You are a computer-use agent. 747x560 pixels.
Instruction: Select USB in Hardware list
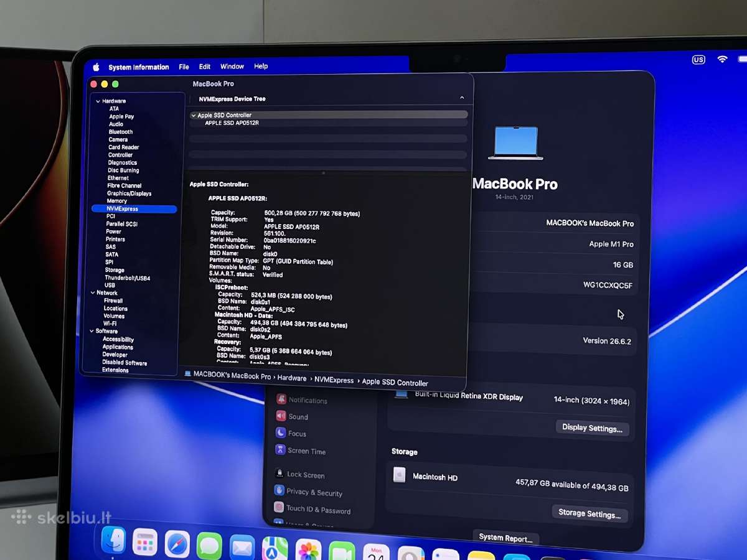point(110,285)
